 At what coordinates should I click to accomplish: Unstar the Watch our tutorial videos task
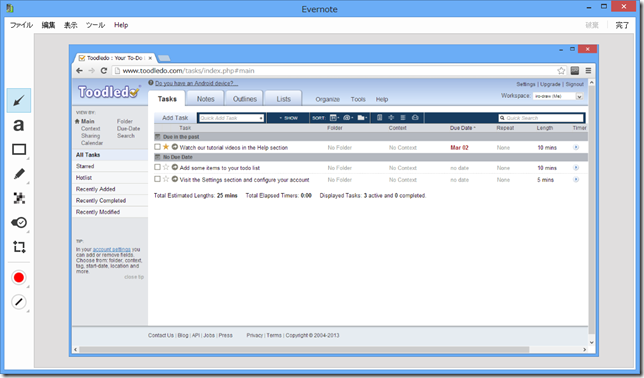tap(166, 147)
